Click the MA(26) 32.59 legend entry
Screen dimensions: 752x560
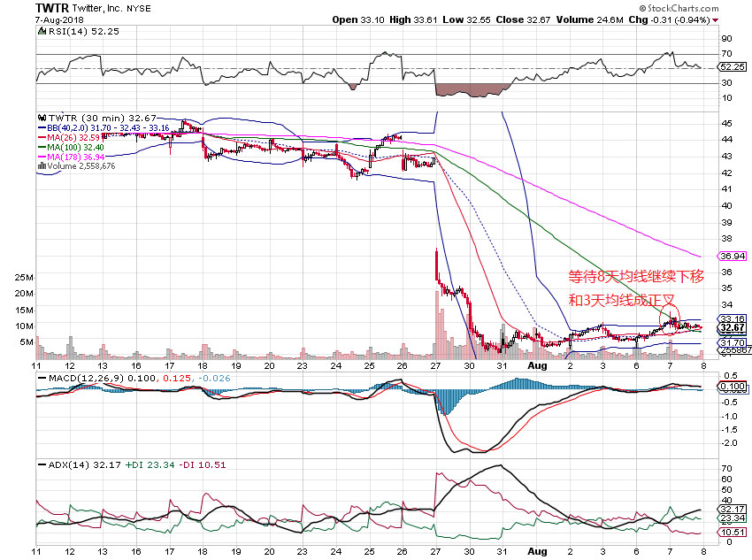(x=69, y=138)
